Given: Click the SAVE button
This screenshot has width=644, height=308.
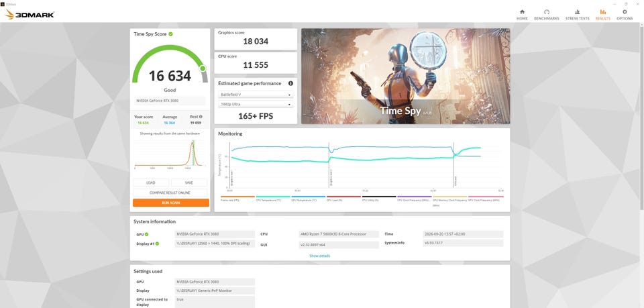Looking at the screenshot, I should click(x=189, y=183).
